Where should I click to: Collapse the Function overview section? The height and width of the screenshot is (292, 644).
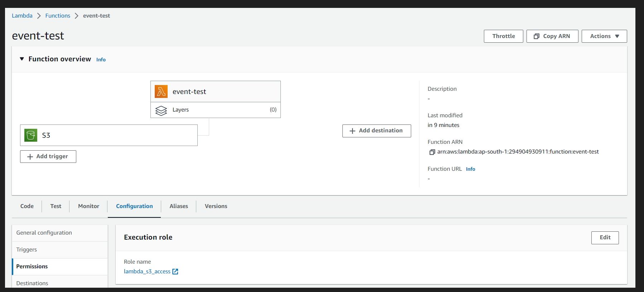[22, 59]
